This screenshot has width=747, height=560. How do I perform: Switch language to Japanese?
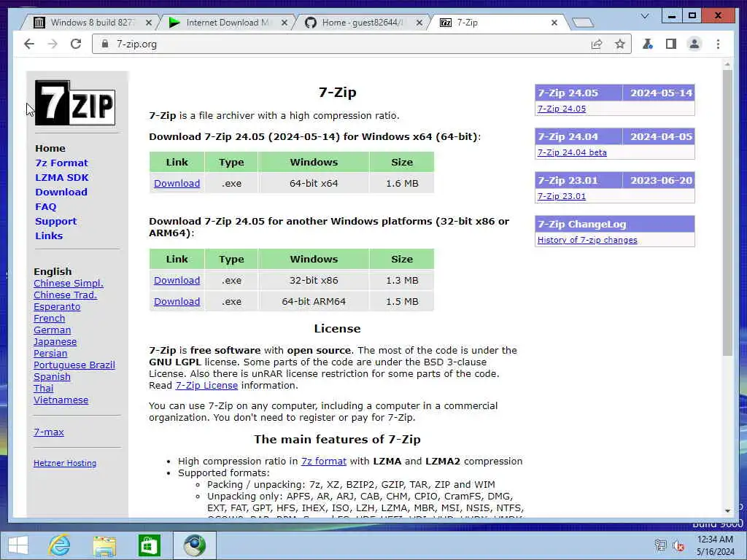[55, 342]
